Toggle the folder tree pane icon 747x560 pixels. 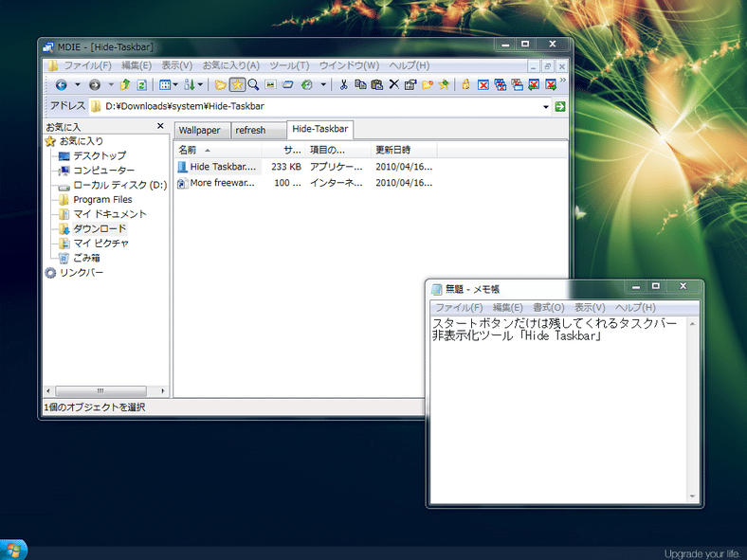click(220, 84)
